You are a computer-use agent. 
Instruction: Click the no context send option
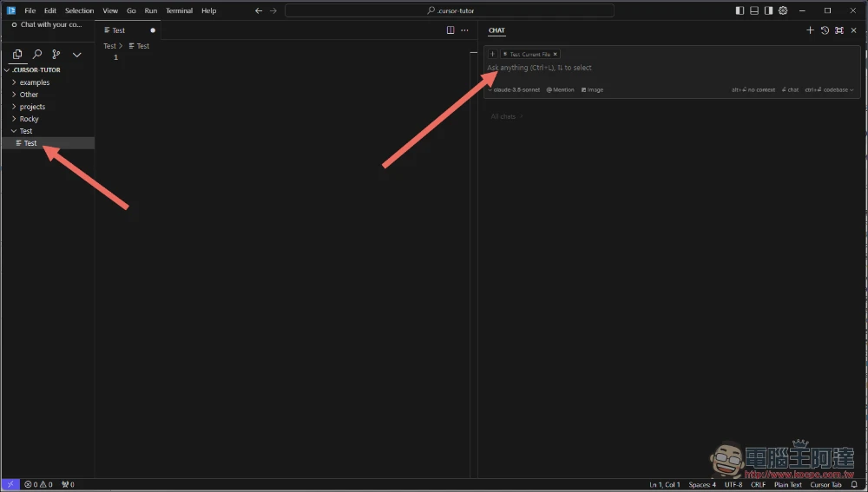(x=753, y=89)
